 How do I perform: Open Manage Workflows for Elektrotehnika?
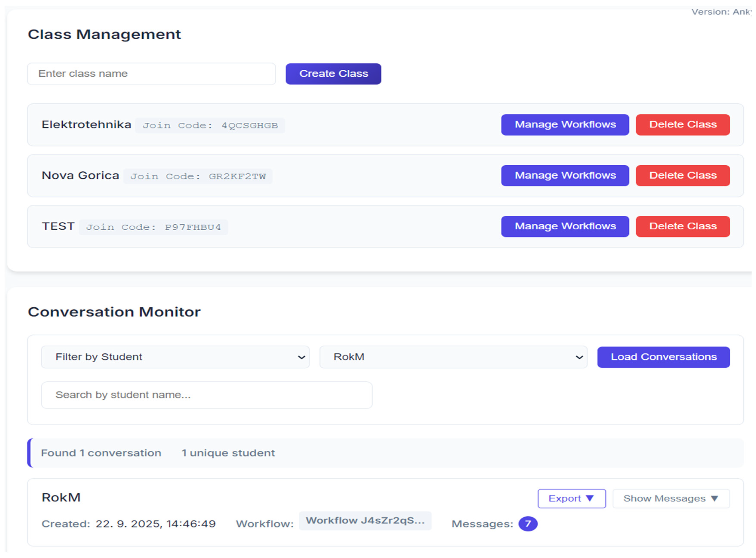[x=565, y=125]
